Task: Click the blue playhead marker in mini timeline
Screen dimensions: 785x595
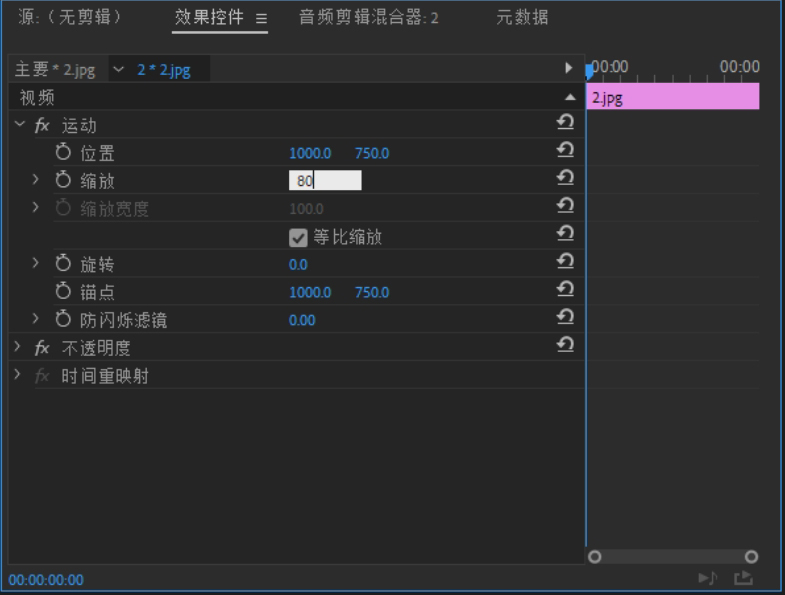Action: [x=589, y=70]
